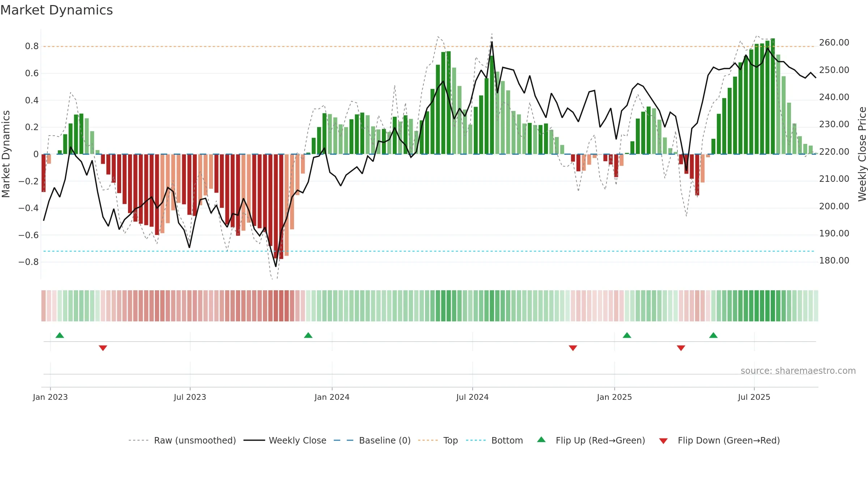The height and width of the screenshot is (488, 868).
Task: Click the vertical Market Dynamics left axis title
Action: tap(6, 154)
